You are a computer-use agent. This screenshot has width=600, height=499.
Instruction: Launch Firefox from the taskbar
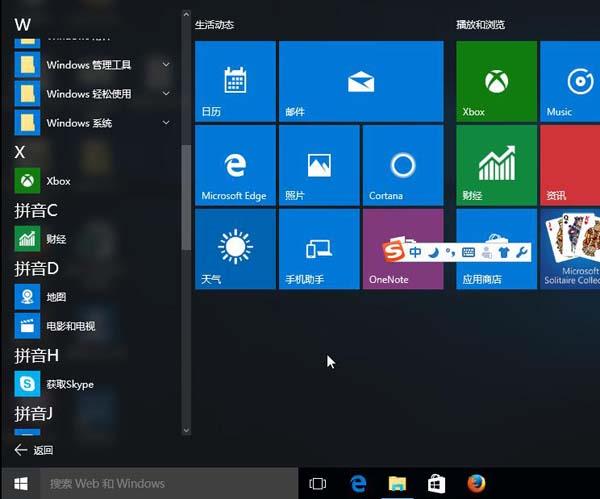[x=476, y=484]
